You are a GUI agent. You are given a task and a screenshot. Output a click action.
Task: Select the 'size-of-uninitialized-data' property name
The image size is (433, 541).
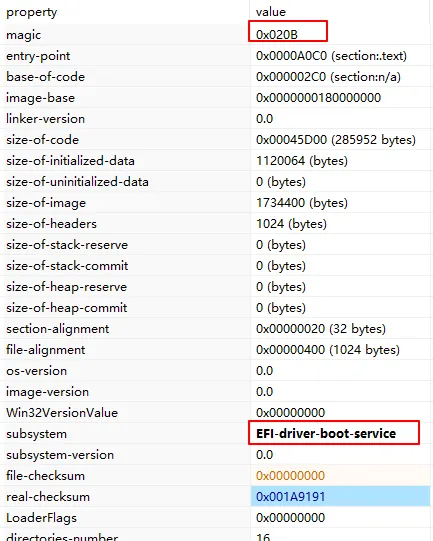(x=77, y=182)
